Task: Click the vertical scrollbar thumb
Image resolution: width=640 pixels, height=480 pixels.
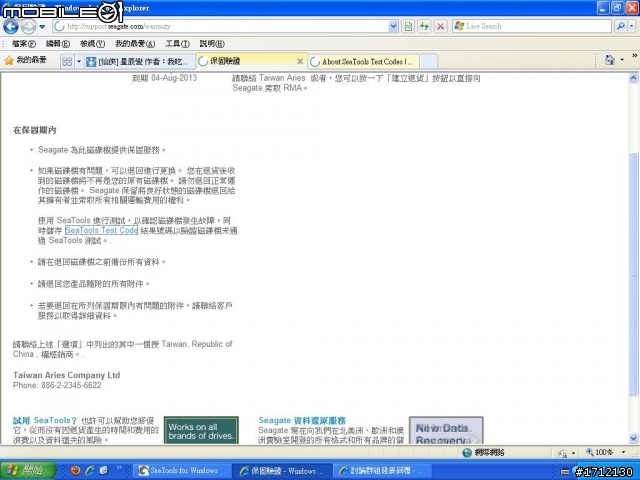Action: point(633,274)
